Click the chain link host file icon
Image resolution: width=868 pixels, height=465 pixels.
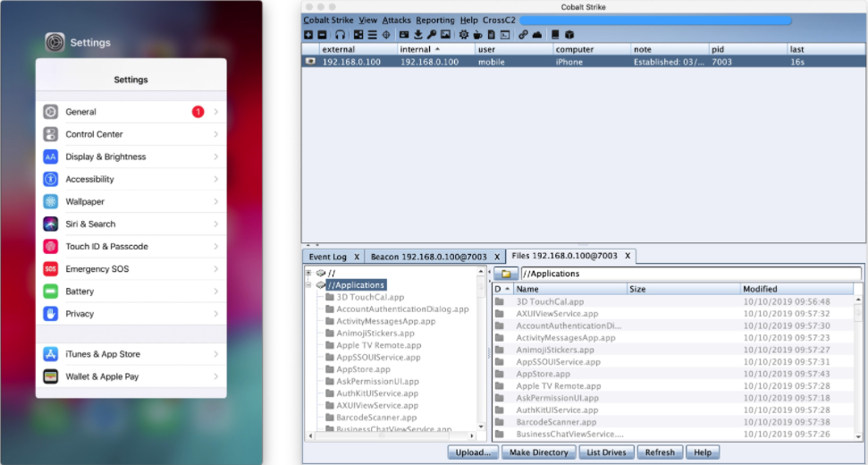tap(523, 35)
